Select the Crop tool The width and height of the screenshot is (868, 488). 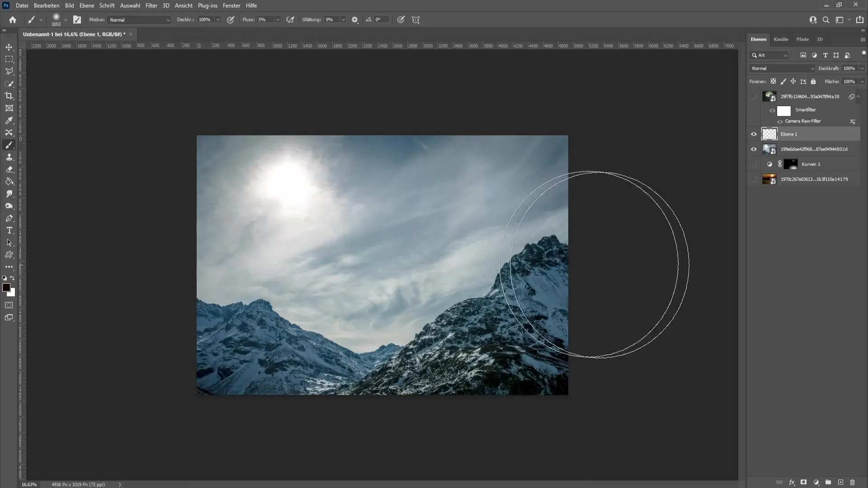coord(9,96)
